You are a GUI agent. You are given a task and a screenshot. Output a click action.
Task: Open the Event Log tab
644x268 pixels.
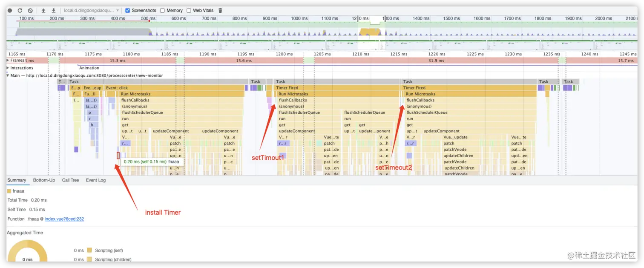tap(96, 180)
